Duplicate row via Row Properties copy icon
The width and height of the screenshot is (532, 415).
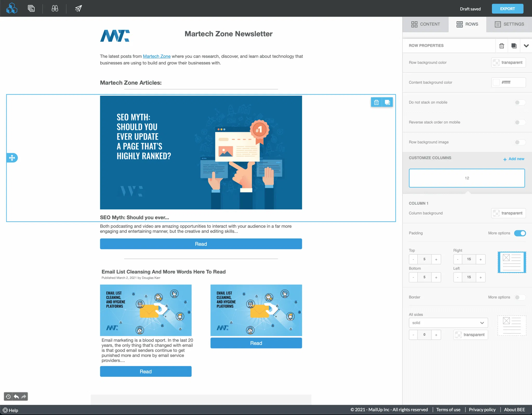click(514, 46)
